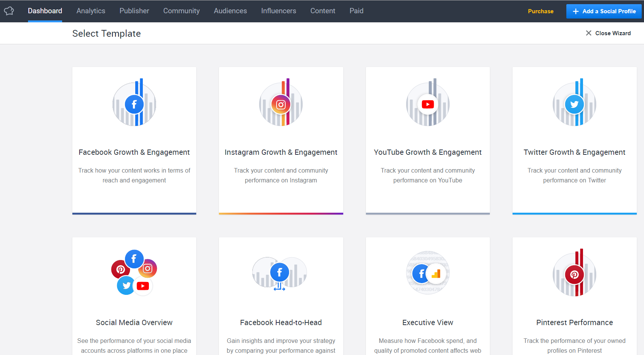Viewport: 644px width, 355px height.
Task: Click the Facebook Growth & Engagement title
Action: (134, 152)
